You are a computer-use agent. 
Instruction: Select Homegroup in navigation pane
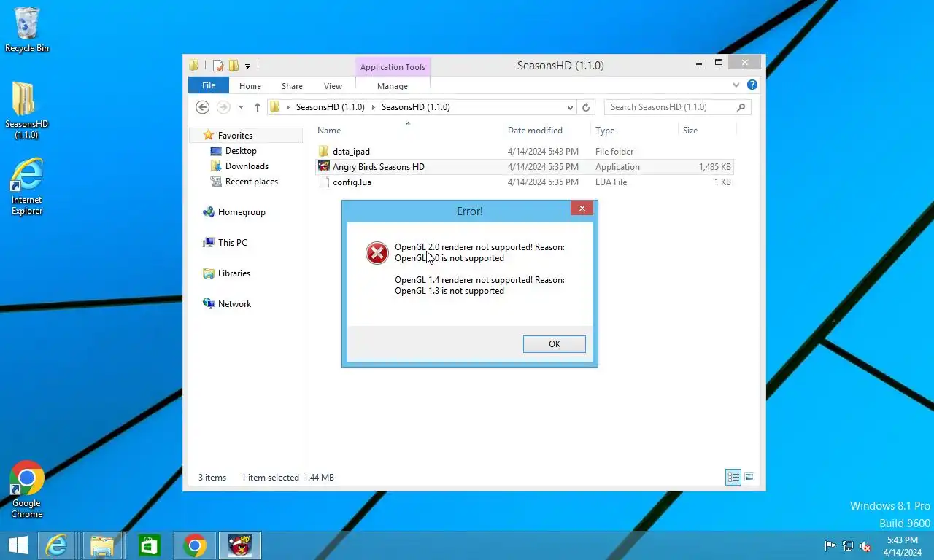pos(242,212)
